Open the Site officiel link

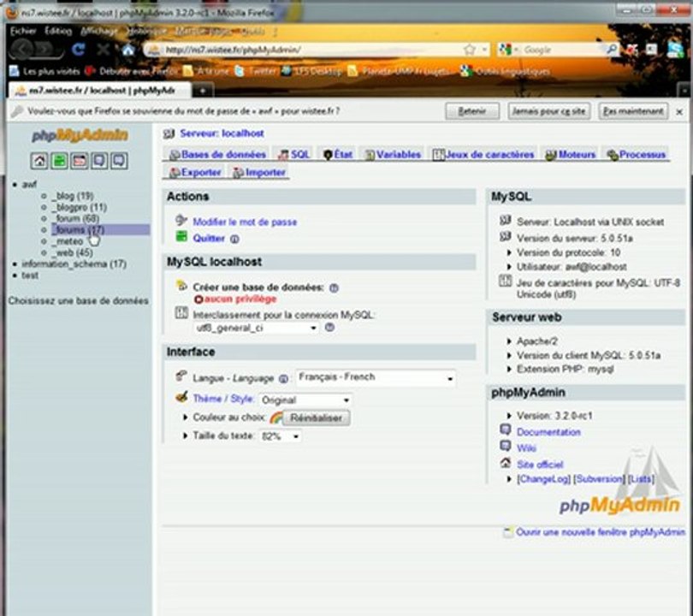(540, 465)
